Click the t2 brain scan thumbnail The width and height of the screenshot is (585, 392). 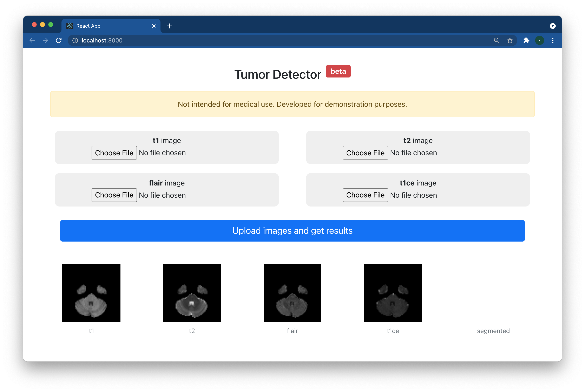click(192, 293)
